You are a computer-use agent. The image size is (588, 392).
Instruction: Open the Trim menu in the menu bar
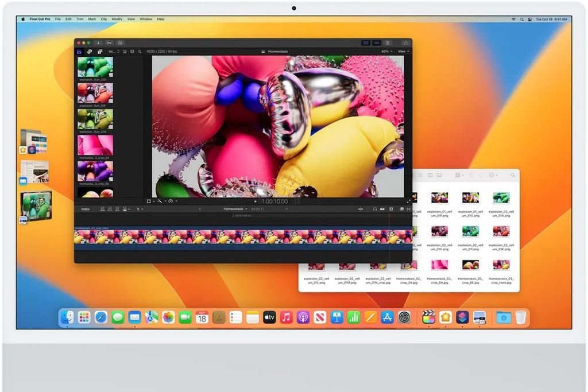80,19
